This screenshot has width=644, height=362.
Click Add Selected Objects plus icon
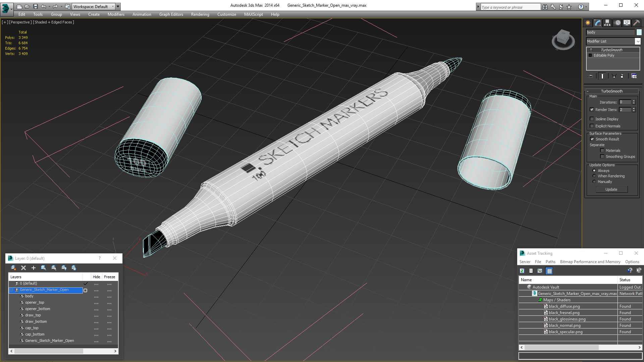pyautogui.click(x=34, y=268)
